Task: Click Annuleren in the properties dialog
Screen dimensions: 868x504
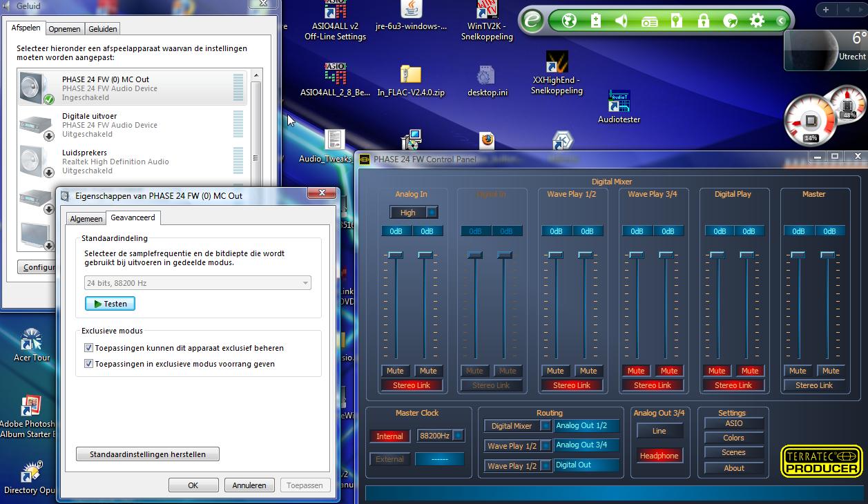Action: click(x=249, y=485)
